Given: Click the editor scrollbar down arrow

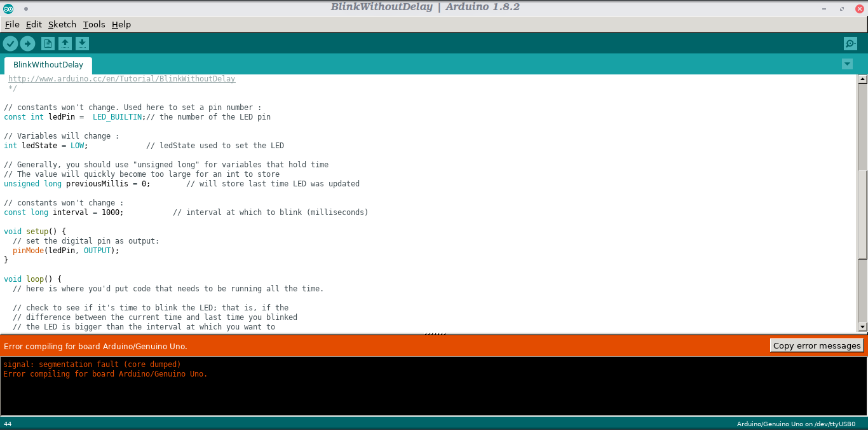Looking at the screenshot, I should coord(862,326).
